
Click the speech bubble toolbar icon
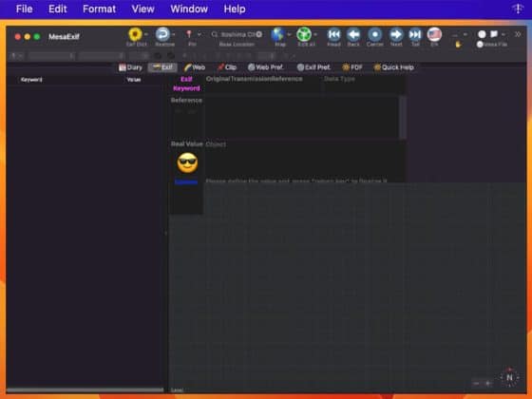tap(494, 34)
